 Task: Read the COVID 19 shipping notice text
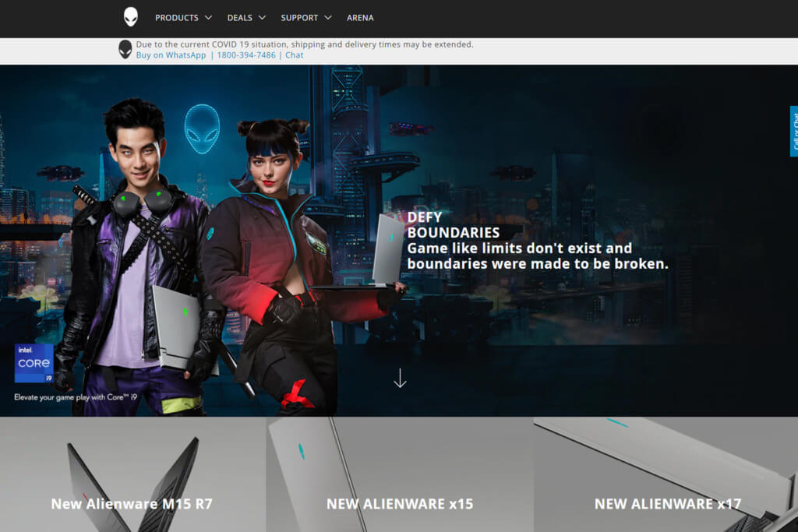click(305, 44)
